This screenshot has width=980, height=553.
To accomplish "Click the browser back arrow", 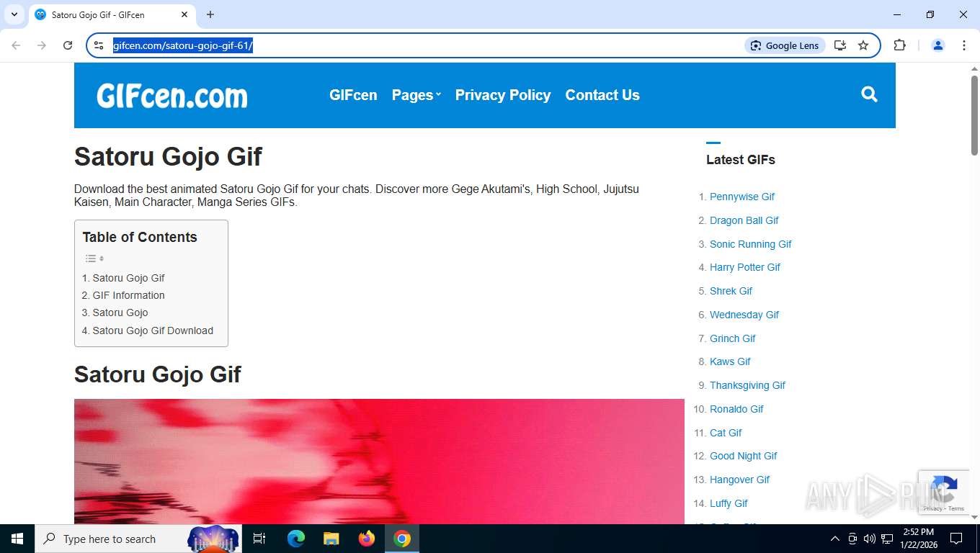I will click(x=16, y=45).
